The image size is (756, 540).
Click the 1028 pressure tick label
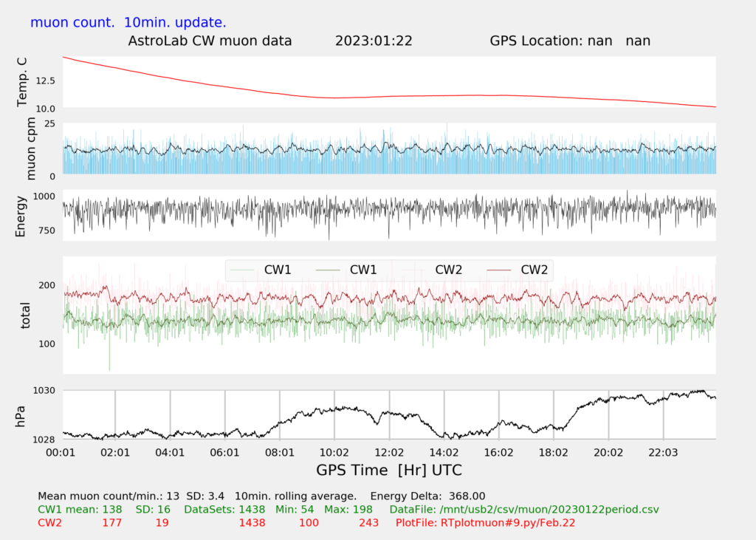coord(44,440)
